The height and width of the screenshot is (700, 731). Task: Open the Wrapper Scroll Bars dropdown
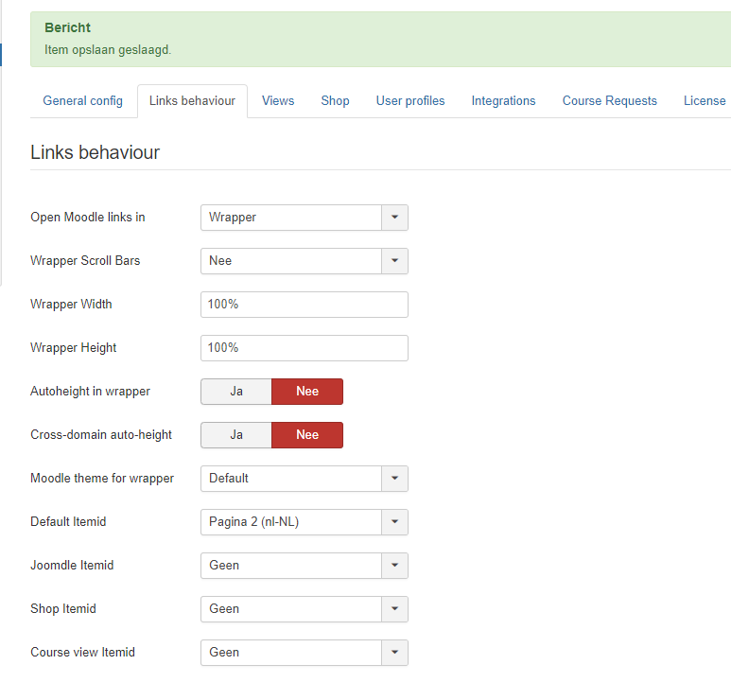(x=304, y=261)
